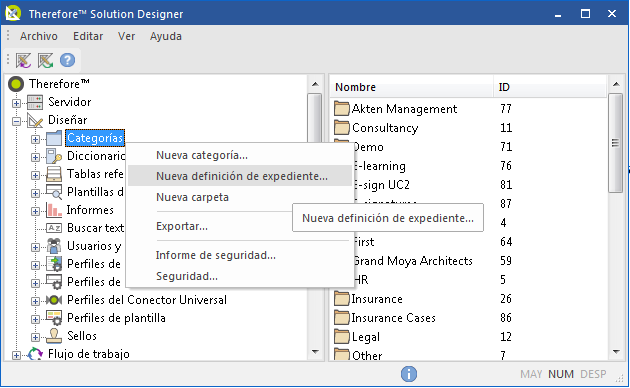This screenshot has width=630, height=388.
Task: Click the Perfiles de plantilla gear icon
Action: coord(54,318)
